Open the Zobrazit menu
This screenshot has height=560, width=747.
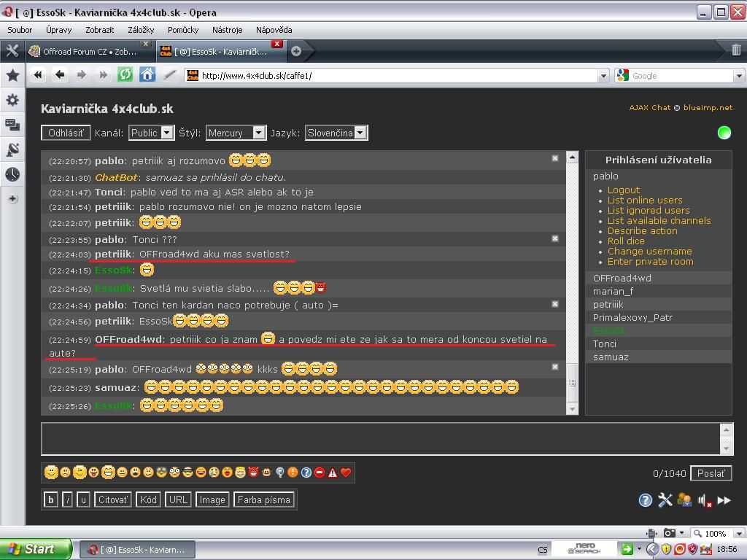(x=99, y=29)
